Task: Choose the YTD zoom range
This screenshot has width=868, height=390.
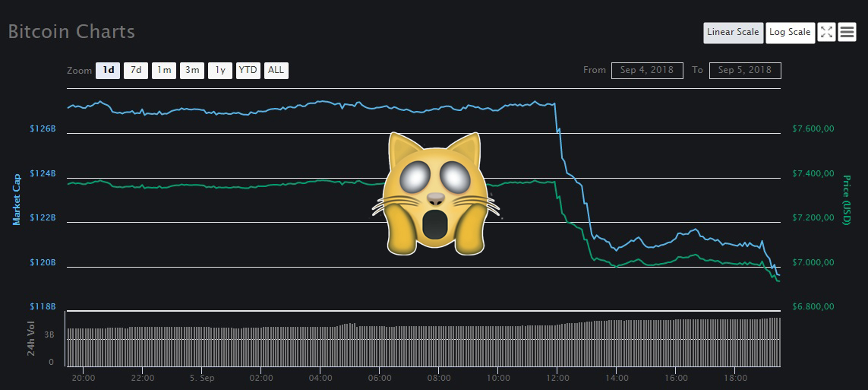Action: tap(248, 71)
